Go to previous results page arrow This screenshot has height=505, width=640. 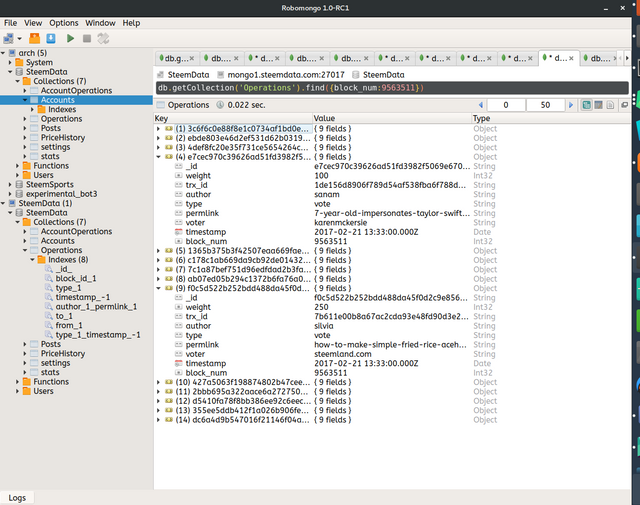click(480, 105)
